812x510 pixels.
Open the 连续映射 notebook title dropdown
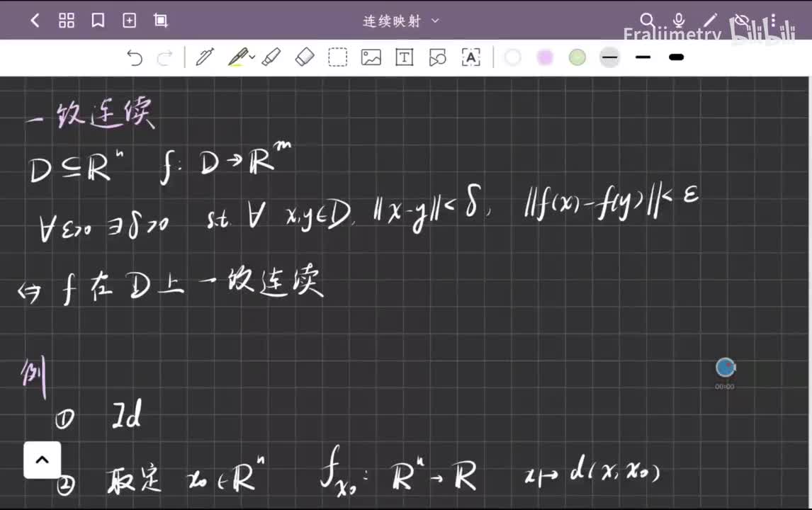(x=401, y=21)
